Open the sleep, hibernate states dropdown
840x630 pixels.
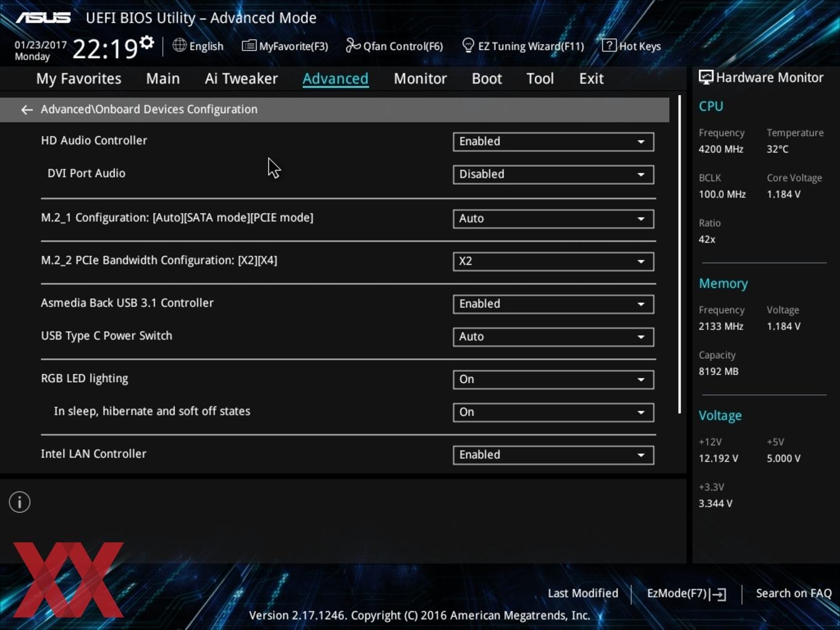click(x=553, y=412)
